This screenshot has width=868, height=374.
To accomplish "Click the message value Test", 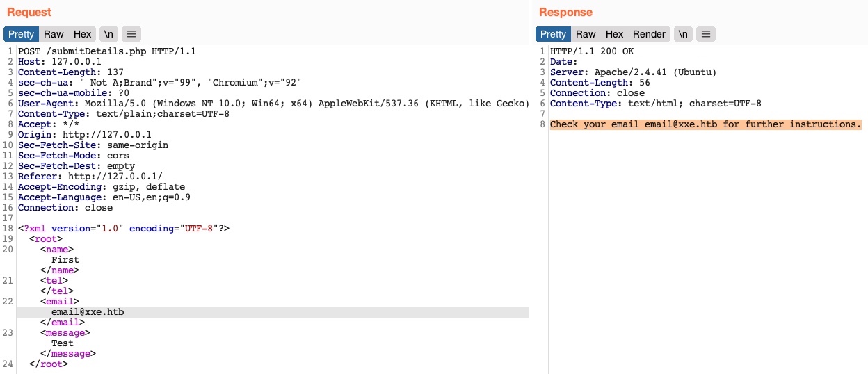I will [63, 343].
